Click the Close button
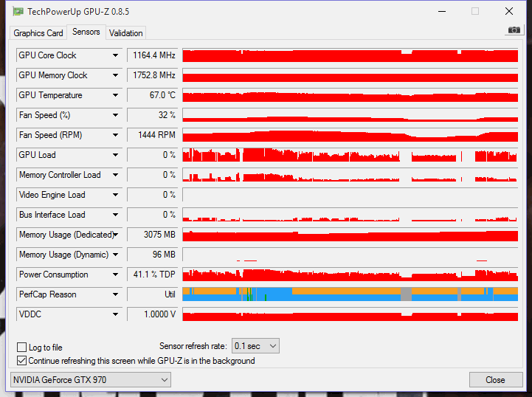The image size is (532, 397). (495, 380)
